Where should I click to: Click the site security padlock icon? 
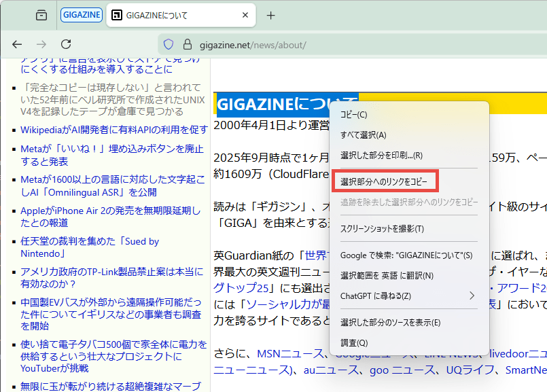coord(188,45)
